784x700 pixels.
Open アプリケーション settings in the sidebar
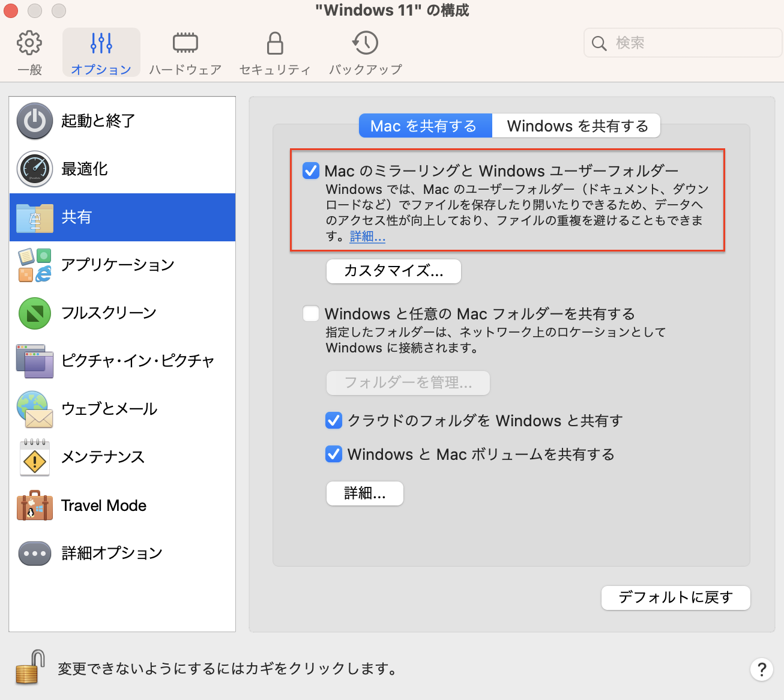pyautogui.click(x=118, y=265)
